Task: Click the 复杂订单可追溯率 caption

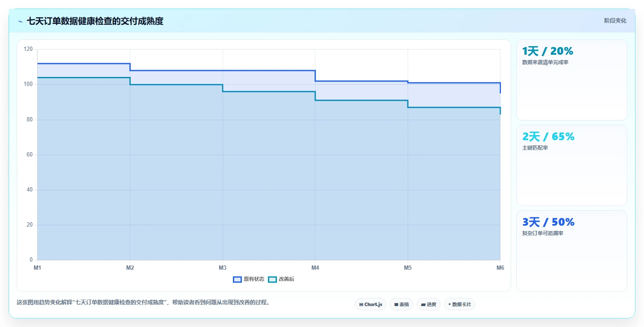Action: (x=543, y=233)
